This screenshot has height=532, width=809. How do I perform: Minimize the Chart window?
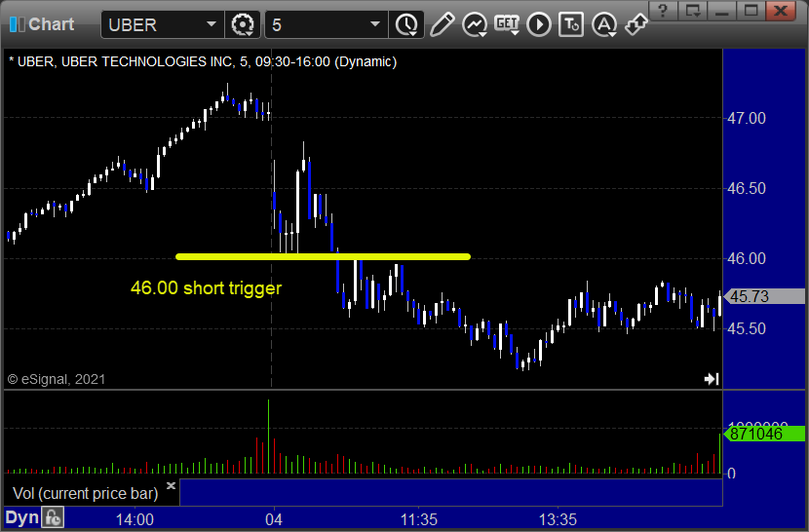[x=722, y=11]
